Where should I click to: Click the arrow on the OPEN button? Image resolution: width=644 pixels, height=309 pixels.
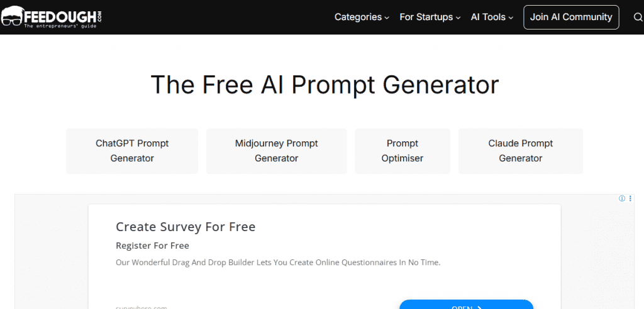click(479, 307)
